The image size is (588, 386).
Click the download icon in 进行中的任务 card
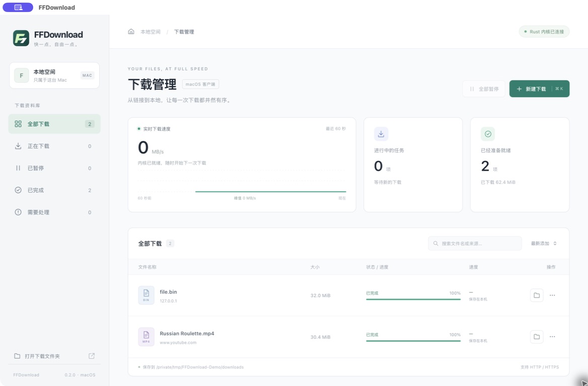(x=381, y=134)
